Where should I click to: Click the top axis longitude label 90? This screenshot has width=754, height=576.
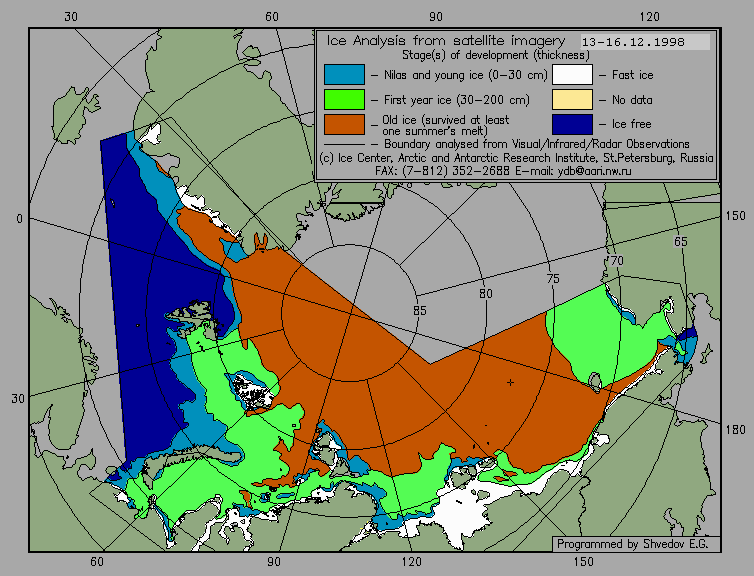436,17
